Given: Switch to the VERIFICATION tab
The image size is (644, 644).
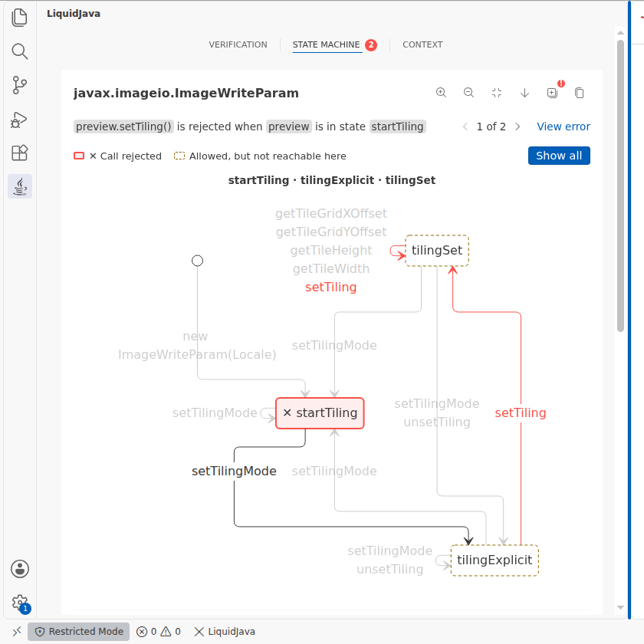Looking at the screenshot, I should tap(238, 44).
